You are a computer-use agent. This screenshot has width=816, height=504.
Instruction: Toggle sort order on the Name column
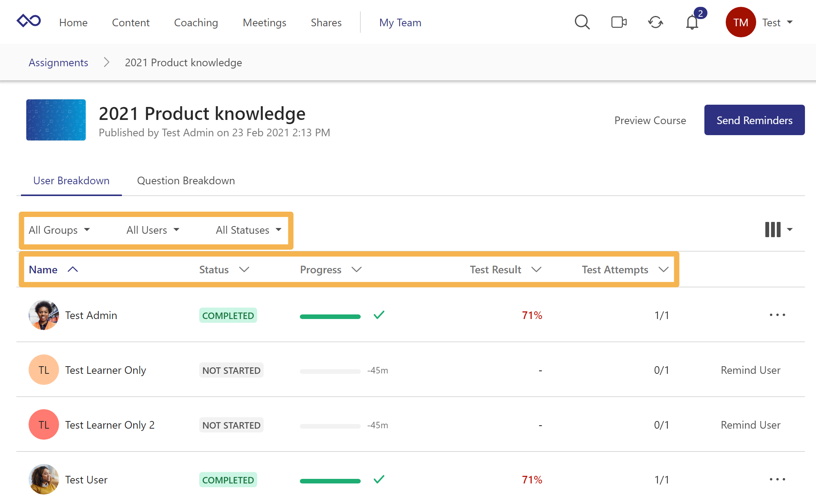(x=72, y=269)
